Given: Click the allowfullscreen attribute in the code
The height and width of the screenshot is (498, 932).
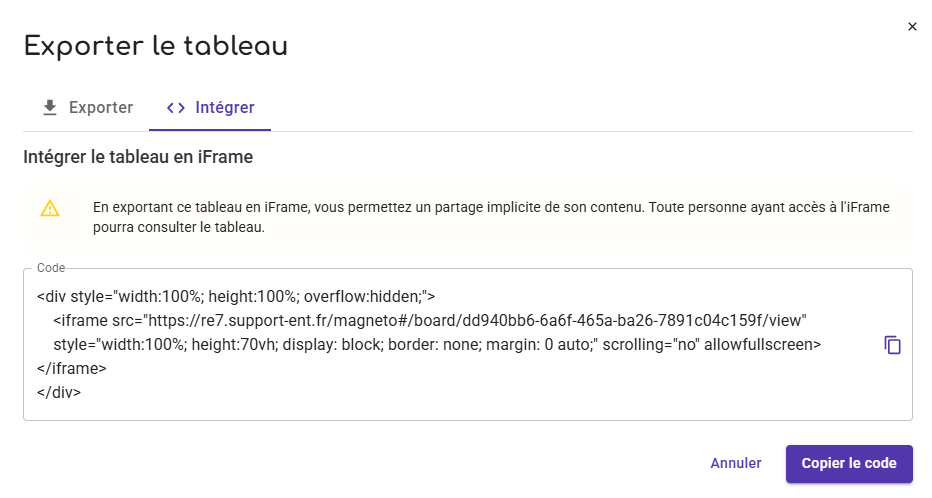Looking at the screenshot, I should 762,344.
